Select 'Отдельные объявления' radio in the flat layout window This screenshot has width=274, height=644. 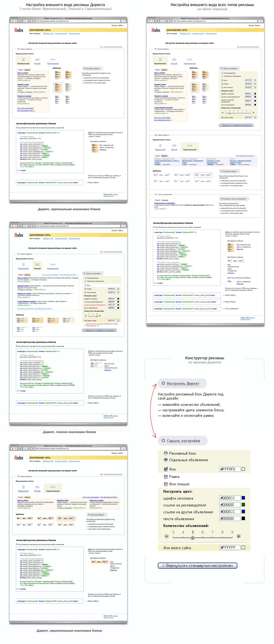(85, 281)
